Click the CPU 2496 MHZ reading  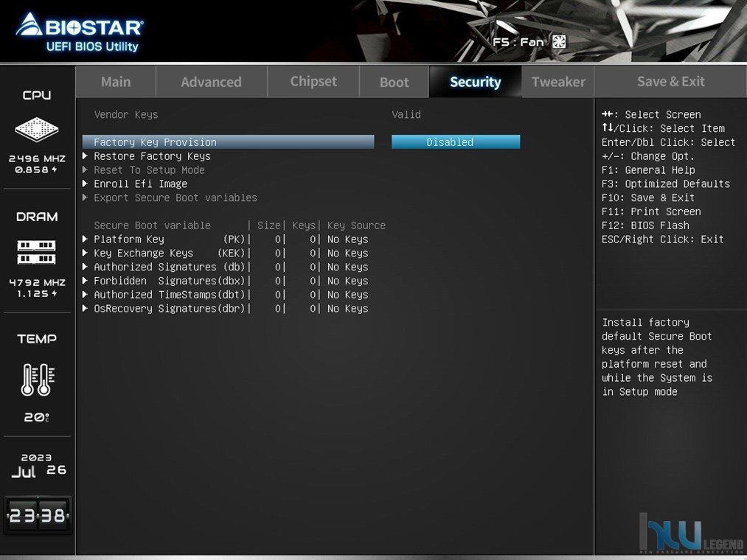click(x=37, y=158)
